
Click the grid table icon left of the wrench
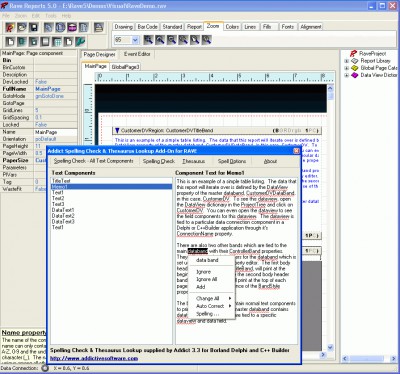click(x=57, y=42)
